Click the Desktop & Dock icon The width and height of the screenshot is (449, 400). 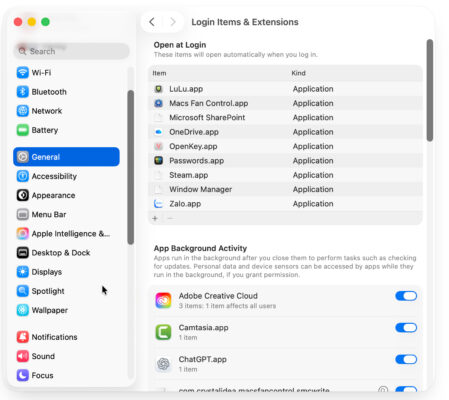pos(23,253)
